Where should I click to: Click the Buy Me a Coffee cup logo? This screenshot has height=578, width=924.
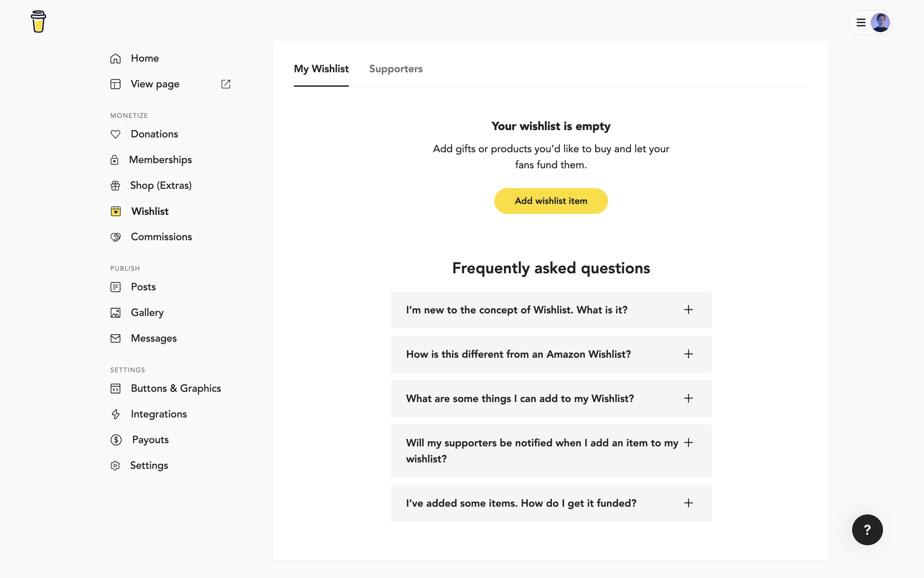pyautogui.click(x=38, y=22)
